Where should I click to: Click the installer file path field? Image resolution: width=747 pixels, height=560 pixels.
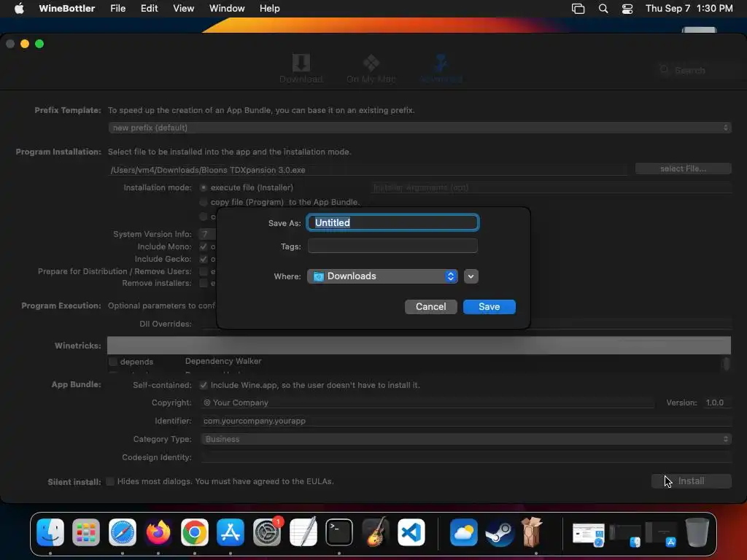(x=368, y=169)
